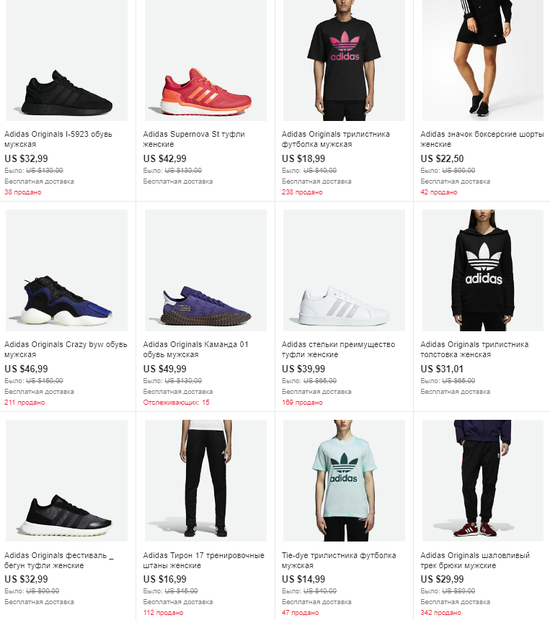
Task: Follow the Adidas Originals Crazy byw title link
Action: pos(66,349)
